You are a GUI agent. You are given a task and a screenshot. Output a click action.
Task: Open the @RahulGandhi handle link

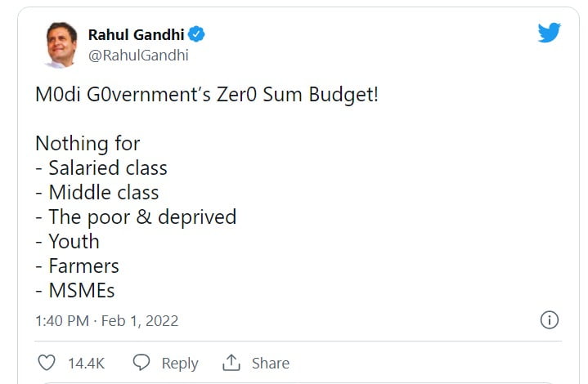coord(137,55)
